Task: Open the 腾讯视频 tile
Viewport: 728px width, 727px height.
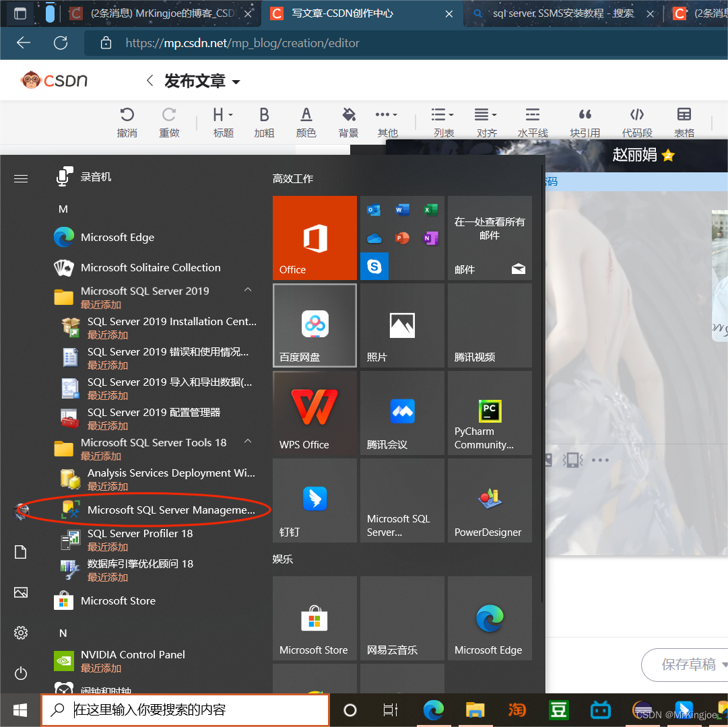Action: click(490, 325)
